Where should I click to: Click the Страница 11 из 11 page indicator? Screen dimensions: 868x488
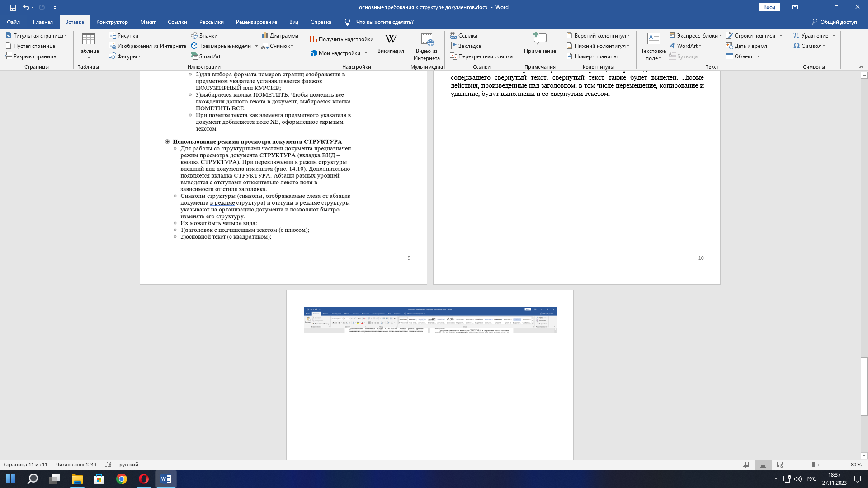26,465
